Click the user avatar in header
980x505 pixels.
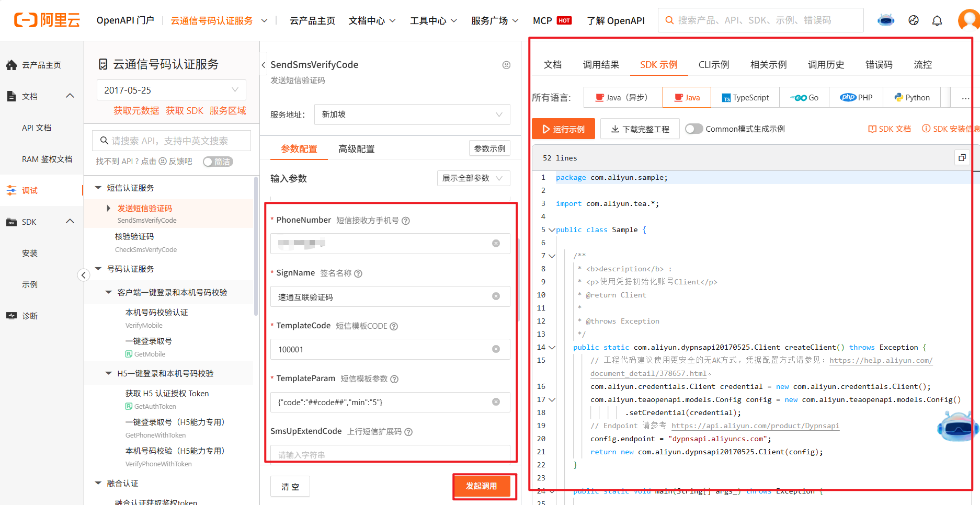[x=968, y=20]
